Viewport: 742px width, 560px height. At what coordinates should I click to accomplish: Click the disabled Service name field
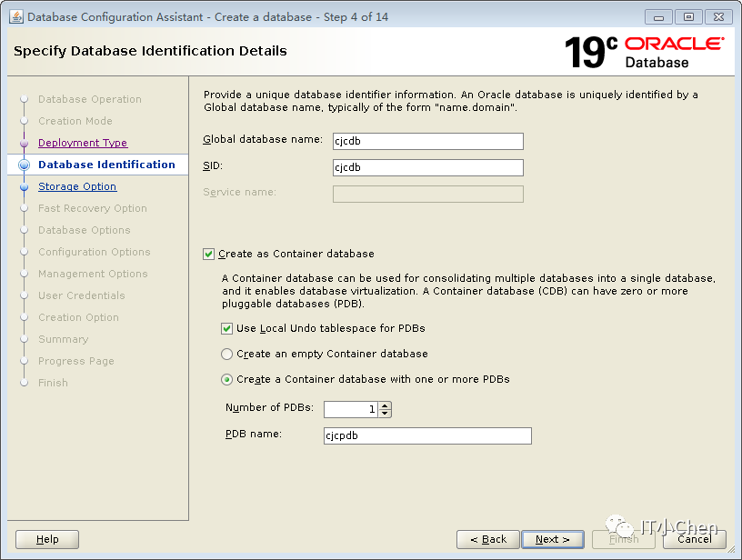(x=427, y=194)
